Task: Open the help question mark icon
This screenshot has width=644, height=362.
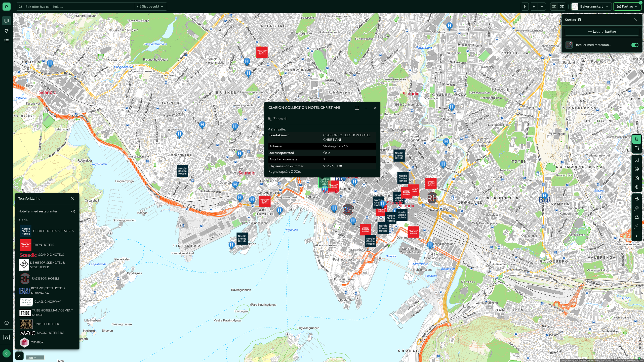Action: [7, 323]
